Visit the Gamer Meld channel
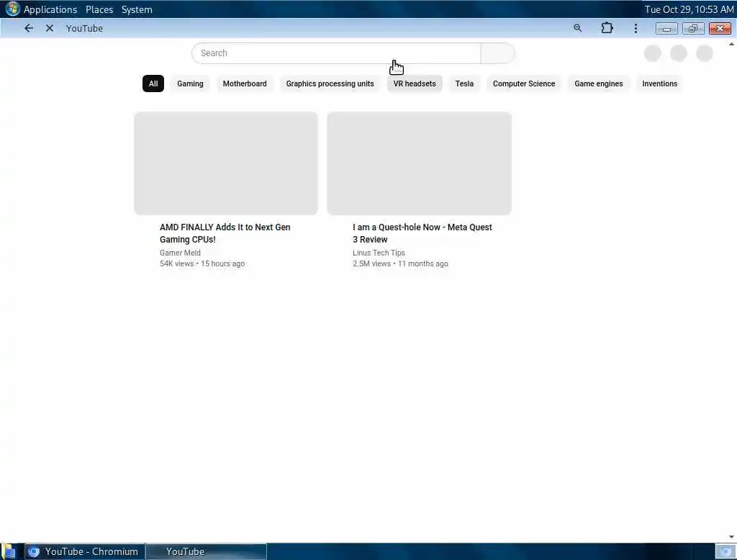Viewport: 737px width, 560px height. (180, 253)
